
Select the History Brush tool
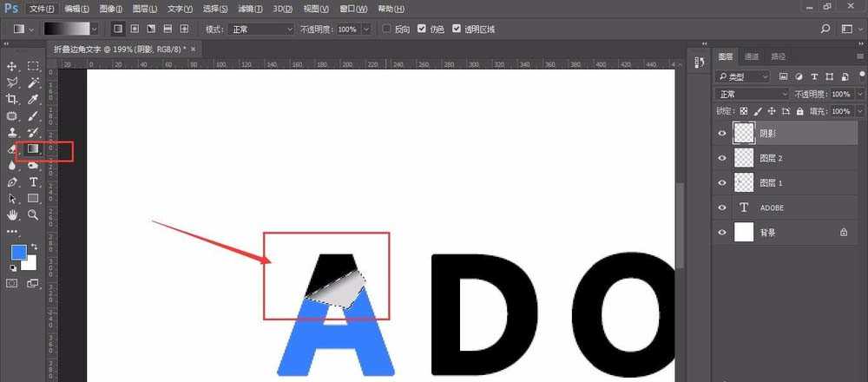pyautogui.click(x=33, y=132)
